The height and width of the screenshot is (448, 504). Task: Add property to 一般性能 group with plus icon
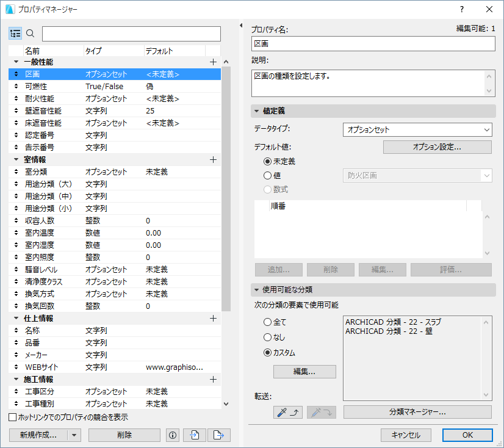click(x=213, y=62)
